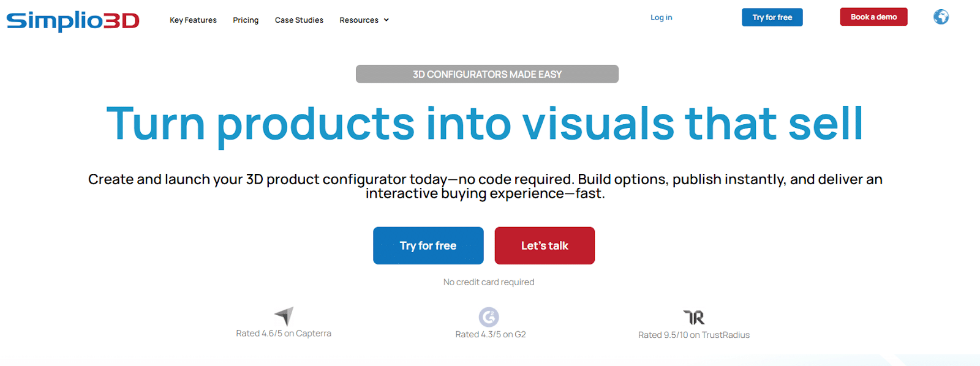This screenshot has width=980, height=366.
Task: Navigate to Case Studies
Action: [299, 20]
